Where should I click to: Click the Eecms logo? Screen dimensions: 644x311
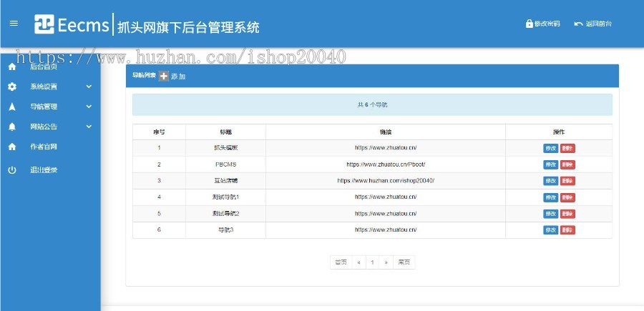click(72, 24)
